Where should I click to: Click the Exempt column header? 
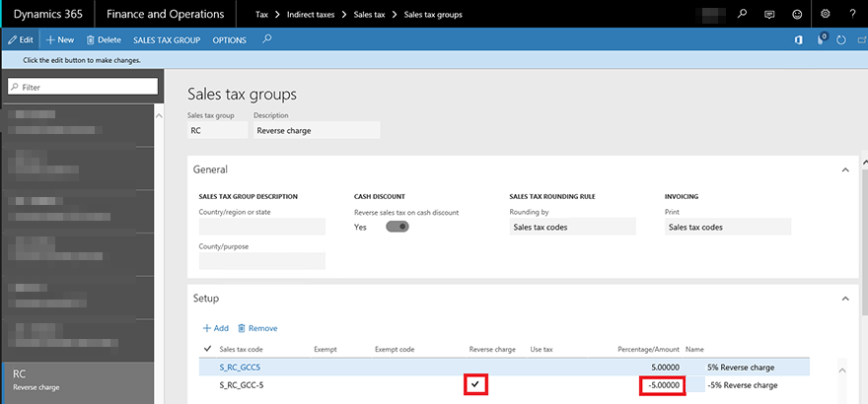coord(325,349)
